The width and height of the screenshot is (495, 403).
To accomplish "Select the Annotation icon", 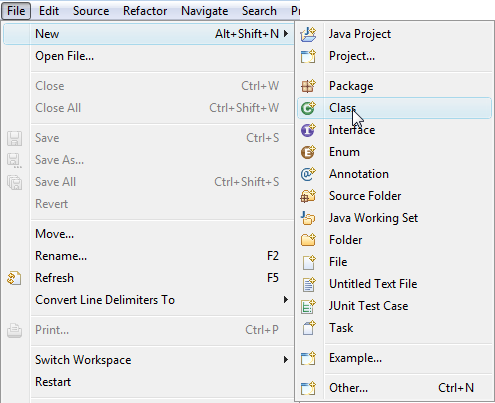I will [x=308, y=174].
